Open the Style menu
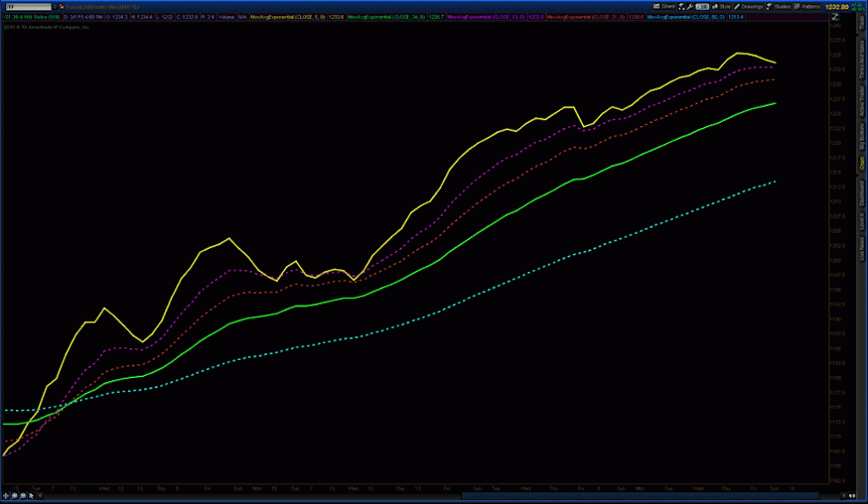Screen dimensions: 868x504 coord(725,7)
